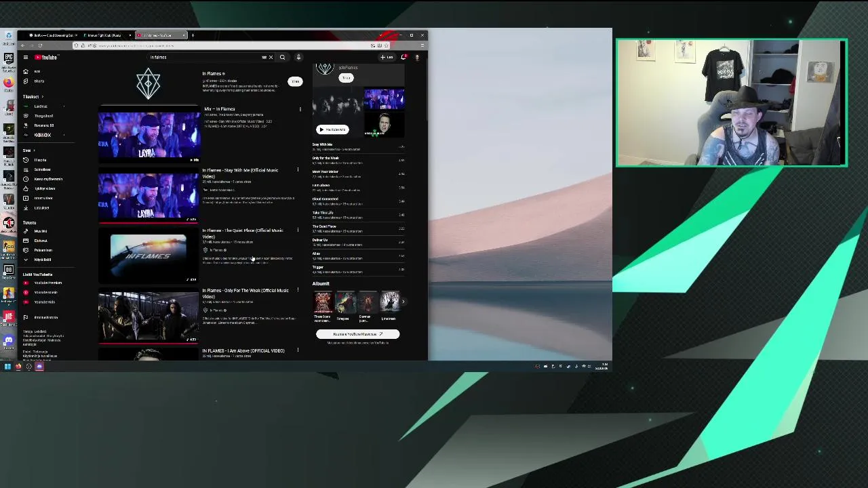Open the on-screen keyboard icon in search
This screenshot has width=868, height=488.
tap(264, 57)
